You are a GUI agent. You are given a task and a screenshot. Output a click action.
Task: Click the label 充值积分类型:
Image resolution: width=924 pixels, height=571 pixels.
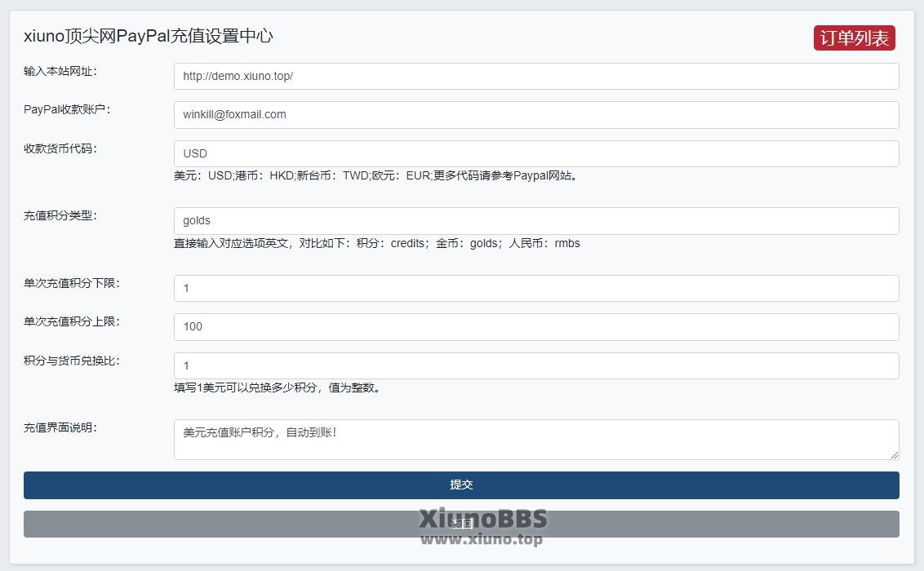pyautogui.click(x=60, y=215)
